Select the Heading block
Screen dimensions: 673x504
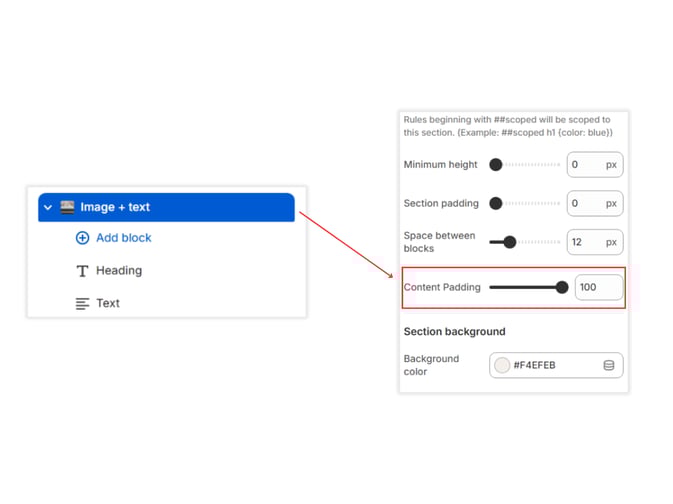tap(118, 271)
